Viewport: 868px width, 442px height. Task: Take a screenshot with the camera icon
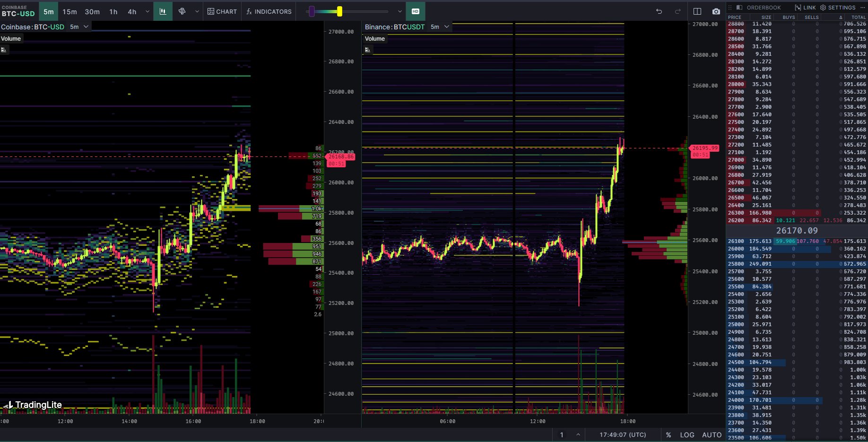(x=716, y=11)
